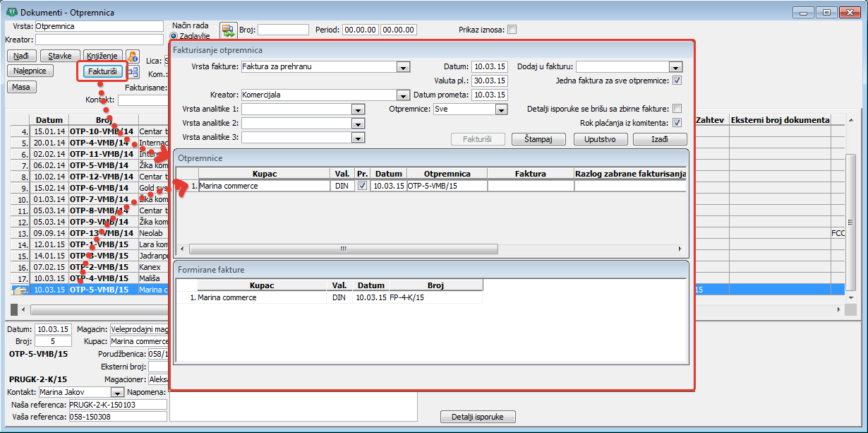Toggle 'Jedna faktura za sve otpremnice' checkbox
This screenshot has height=433, width=868.
pyautogui.click(x=677, y=81)
